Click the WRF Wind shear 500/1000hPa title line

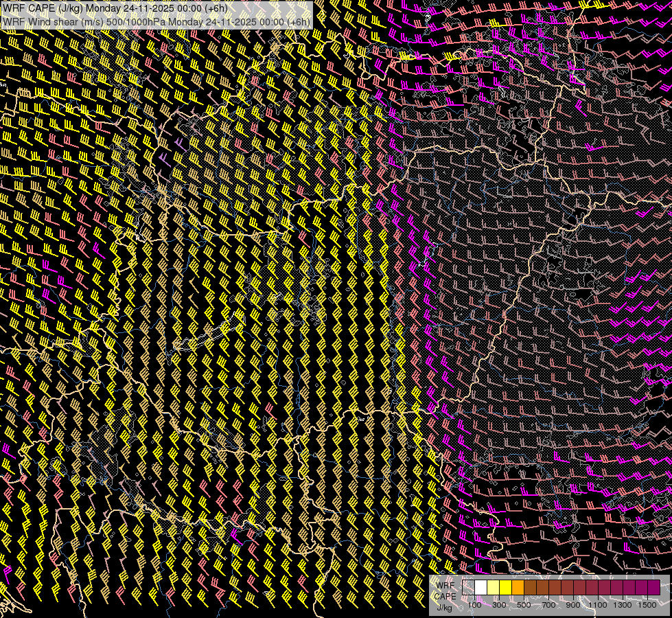(157, 21)
